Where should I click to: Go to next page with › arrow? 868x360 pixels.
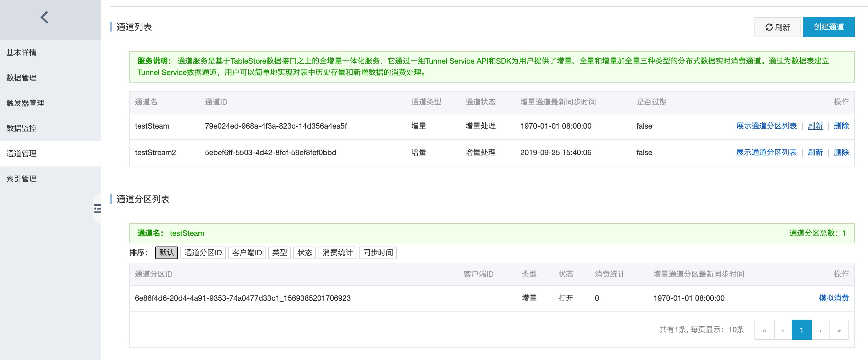(820, 330)
